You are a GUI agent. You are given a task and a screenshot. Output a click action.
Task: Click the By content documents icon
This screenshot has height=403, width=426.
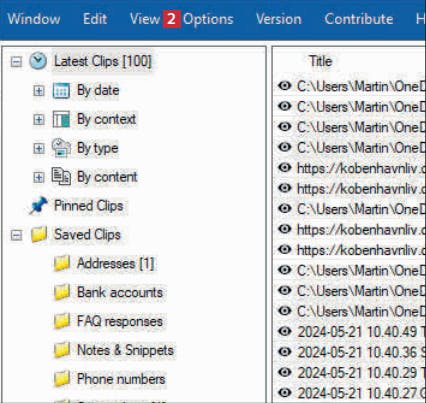point(61,177)
